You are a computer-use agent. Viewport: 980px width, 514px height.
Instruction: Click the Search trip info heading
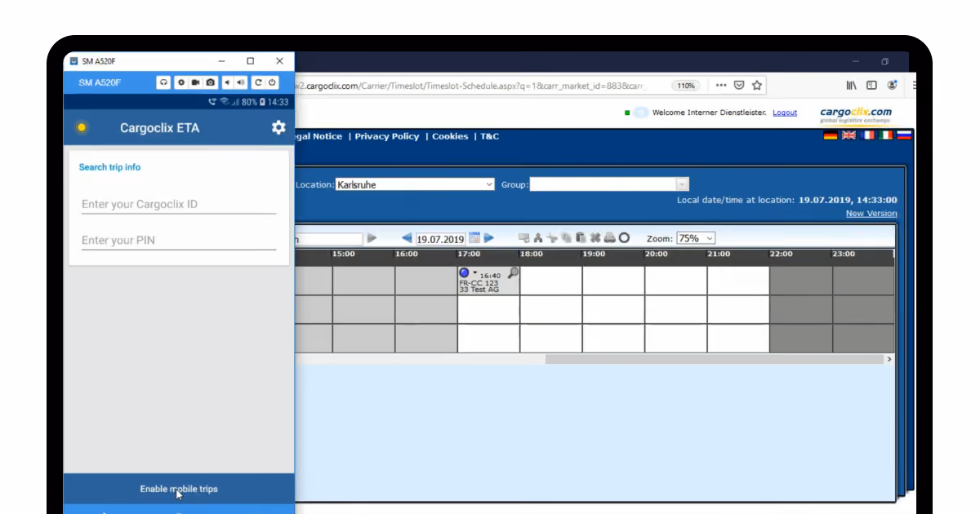109,167
